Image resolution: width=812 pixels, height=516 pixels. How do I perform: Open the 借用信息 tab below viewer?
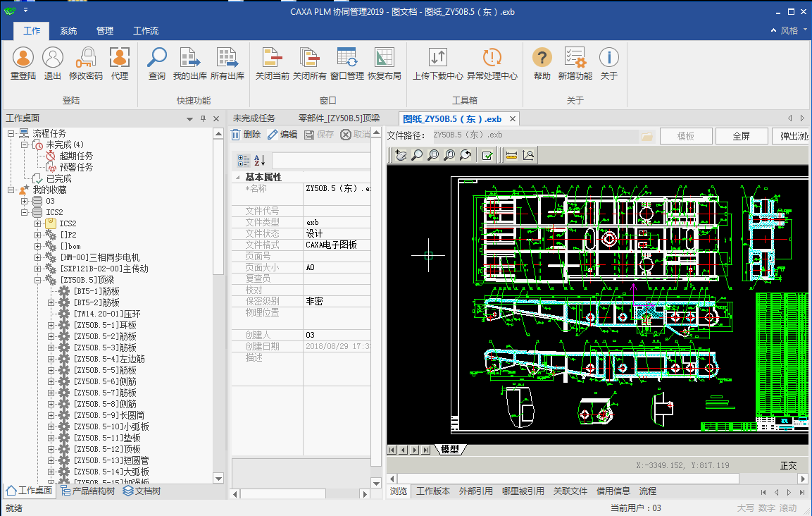point(613,491)
